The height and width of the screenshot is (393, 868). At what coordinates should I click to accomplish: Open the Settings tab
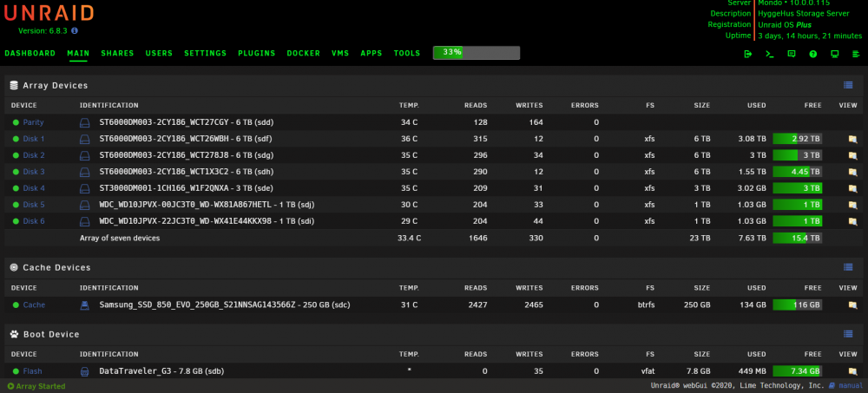[x=206, y=54]
